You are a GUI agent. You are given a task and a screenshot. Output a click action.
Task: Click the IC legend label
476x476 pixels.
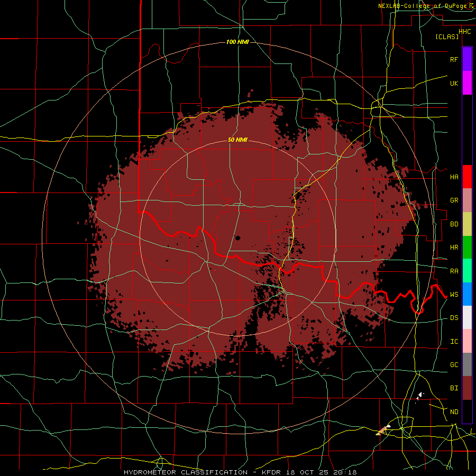(454, 342)
